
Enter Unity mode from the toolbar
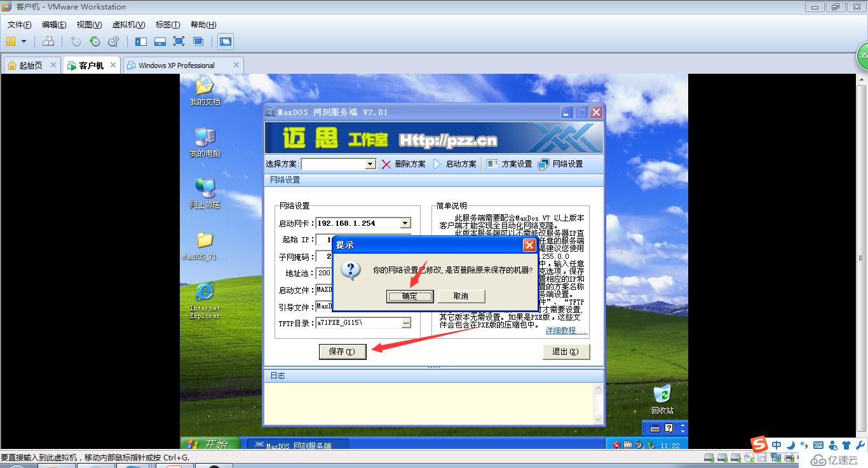point(198,41)
